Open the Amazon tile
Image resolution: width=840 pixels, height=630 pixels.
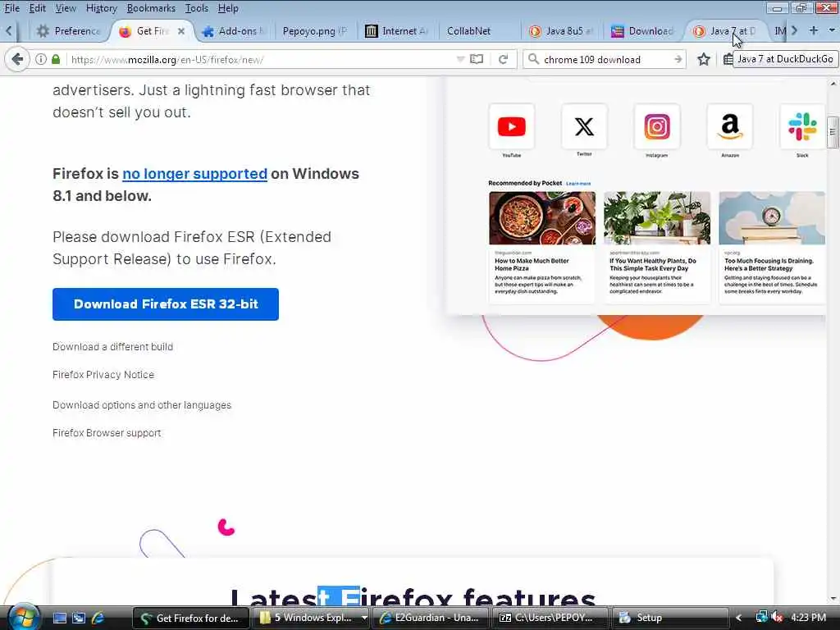[x=729, y=126]
